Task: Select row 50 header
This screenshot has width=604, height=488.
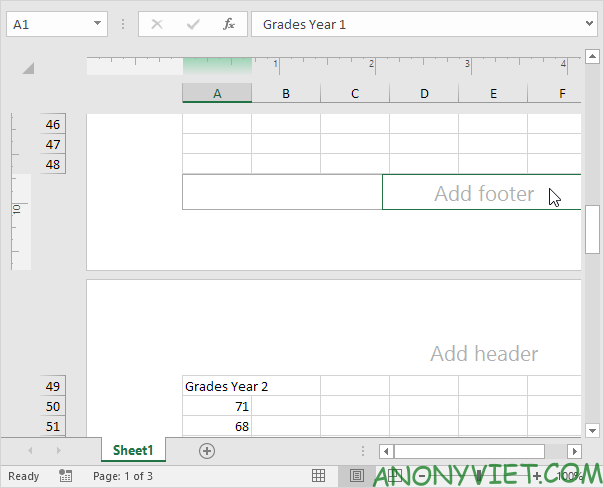Action: pos(53,406)
